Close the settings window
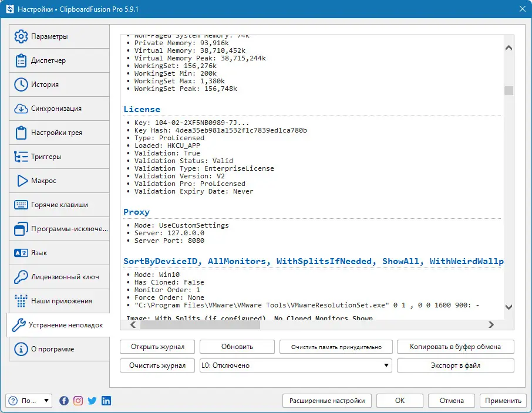Screen dimensions: 532x413 (523, 9)
